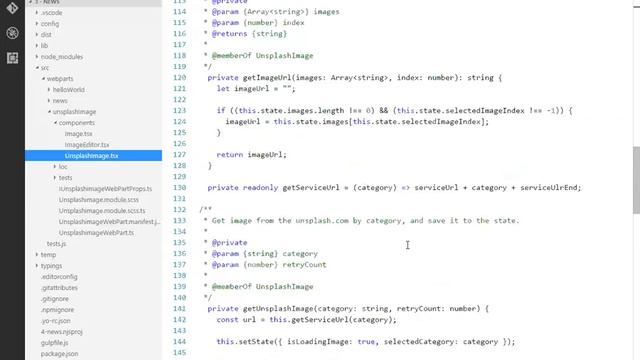
Task: Expand the temp folder
Action: (x=48, y=255)
